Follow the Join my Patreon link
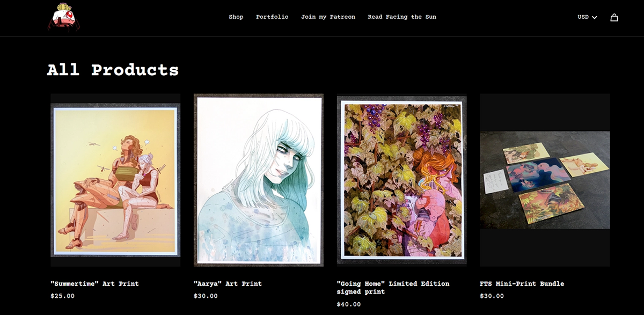The height and width of the screenshot is (315, 644). [x=328, y=17]
